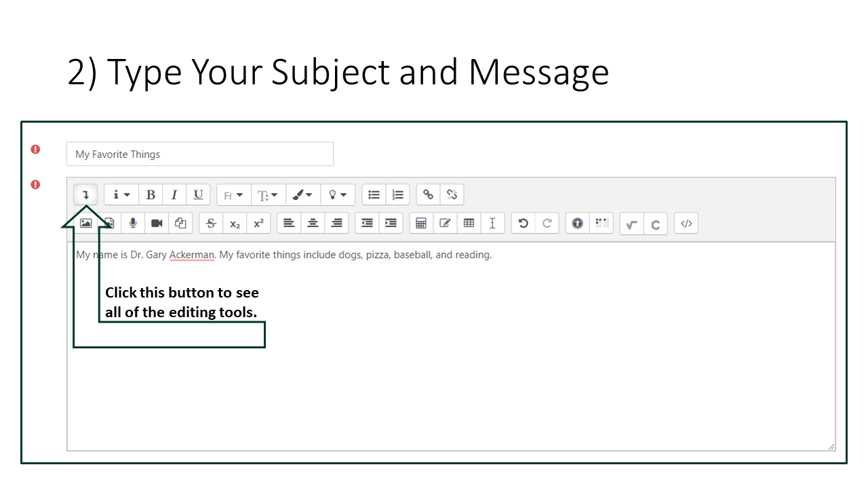Start recording audio with the microphone tool
Screen dimensions: 868x488
133,223
